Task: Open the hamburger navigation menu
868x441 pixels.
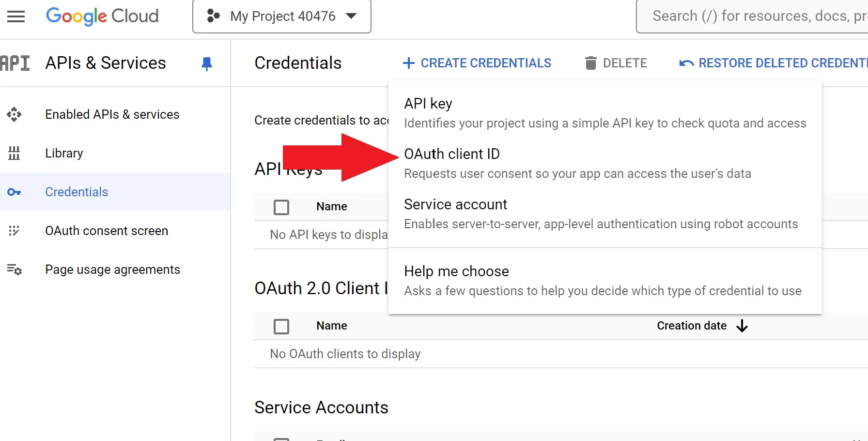Action: click(16, 16)
